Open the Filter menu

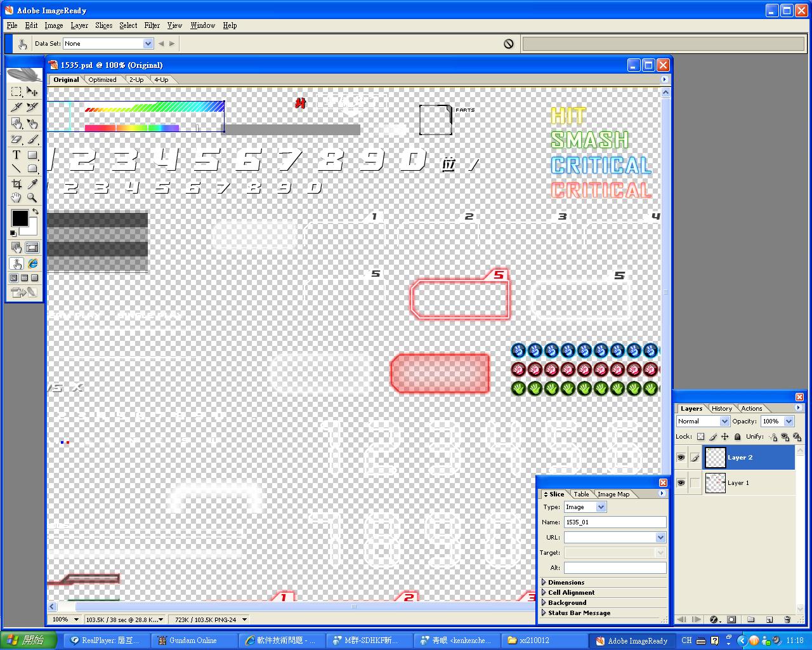click(152, 25)
